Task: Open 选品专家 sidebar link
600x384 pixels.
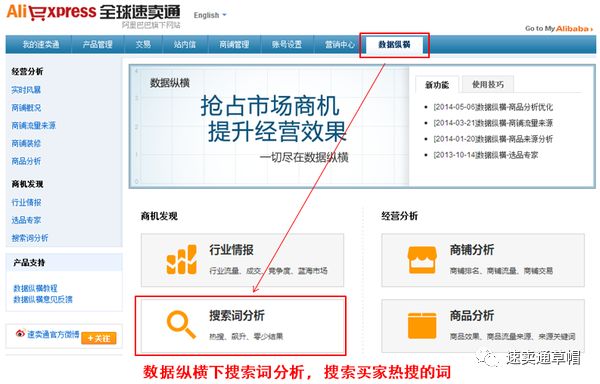Action: pyautogui.click(x=26, y=220)
